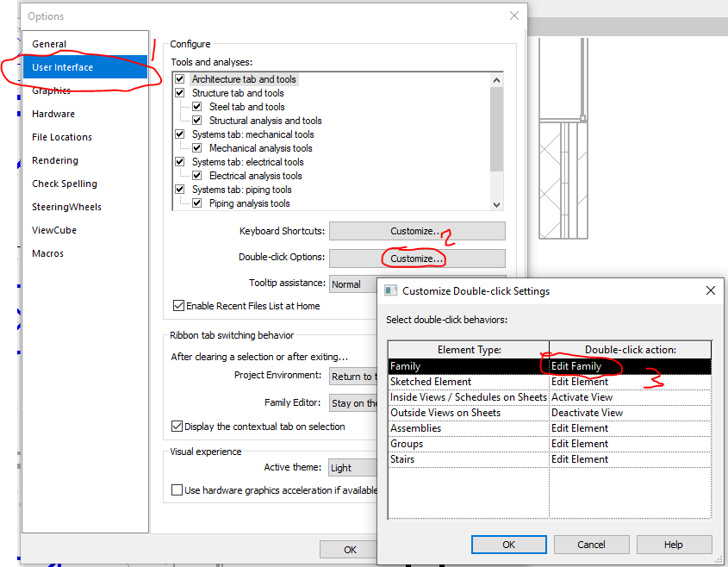Disable Steel tab and tools

point(197,106)
